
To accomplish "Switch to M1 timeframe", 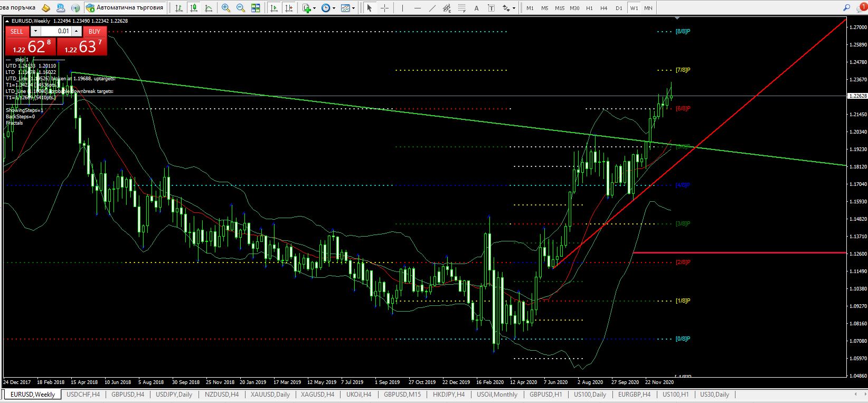I will [x=530, y=8].
